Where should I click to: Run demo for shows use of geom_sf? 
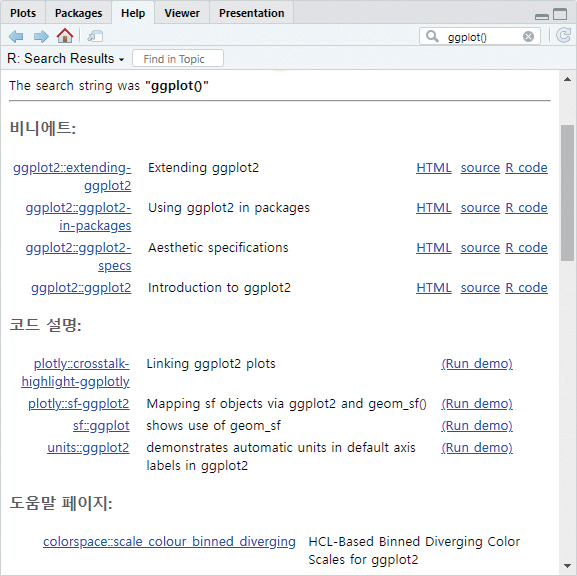(477, 426)
